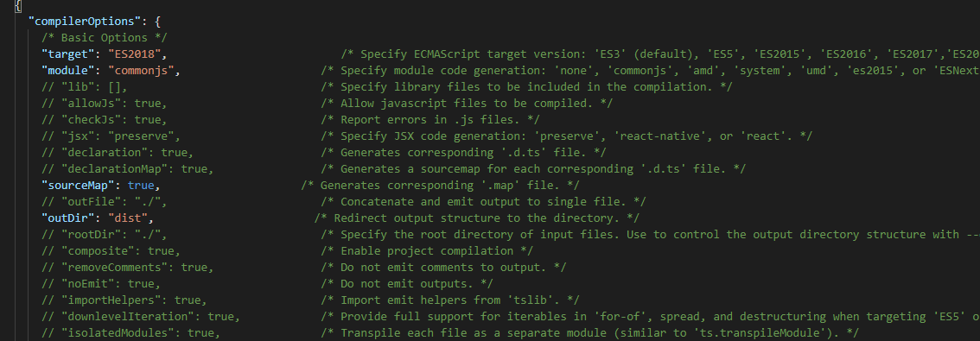The width and height of the screenshot is (980, 341).
Task: Click the commented "lib" option line
Action: pyautogui.click(x=85, y=87)
